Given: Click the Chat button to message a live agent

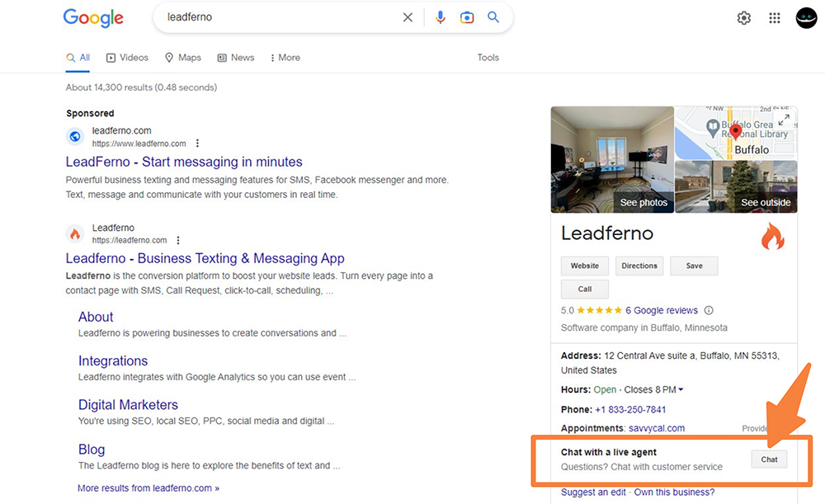Looking at the screenshot, I should tap(769, 459).
